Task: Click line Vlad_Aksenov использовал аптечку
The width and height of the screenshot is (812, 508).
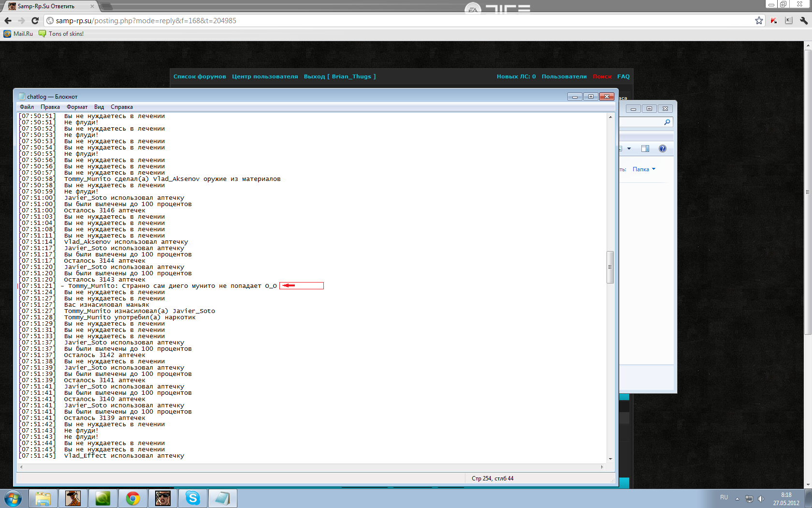Action: pyautogui.click(x=103, y=242)
